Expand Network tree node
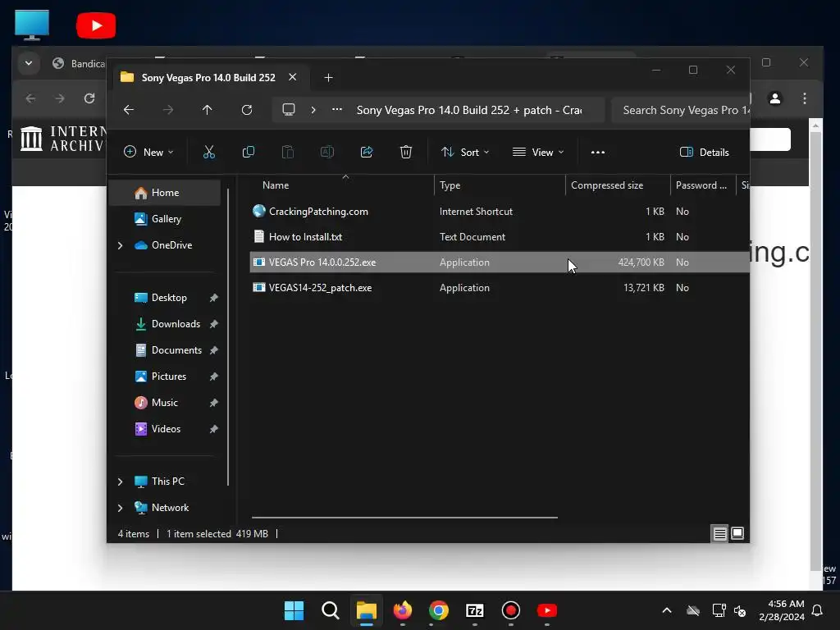 pos(120,508)
